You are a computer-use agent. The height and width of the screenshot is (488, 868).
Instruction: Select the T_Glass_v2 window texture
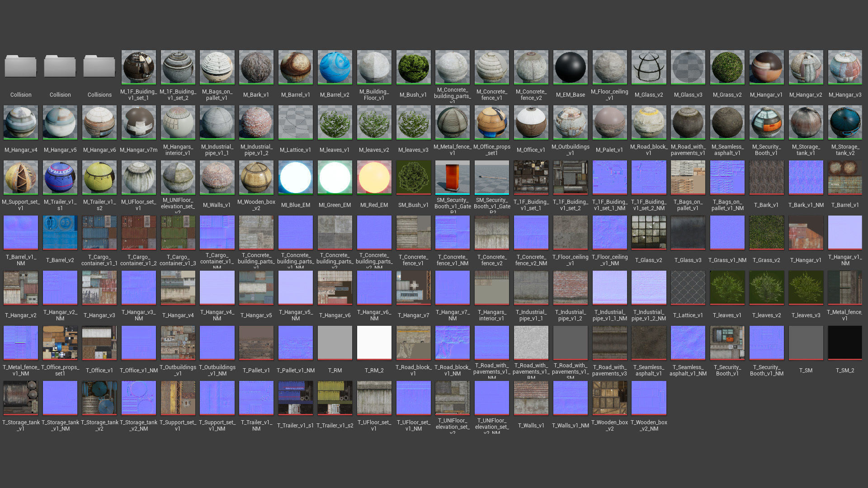pos(649,232)
